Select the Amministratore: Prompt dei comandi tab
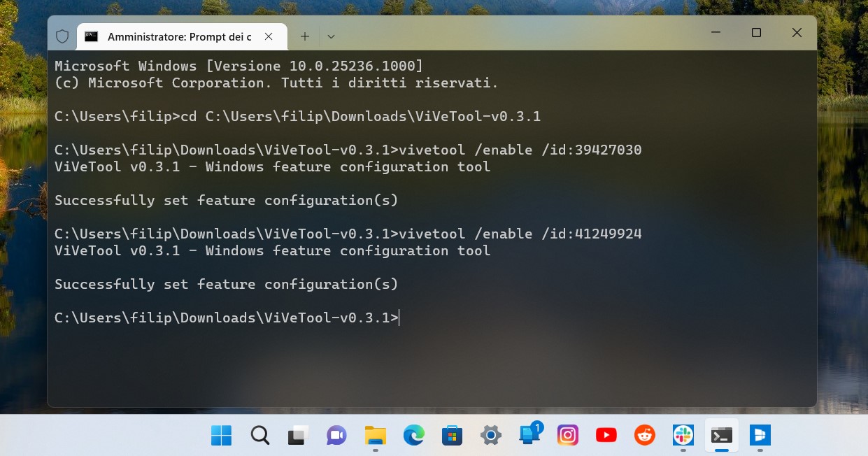This screenshot has height=456, width=868. coord(181,36)
